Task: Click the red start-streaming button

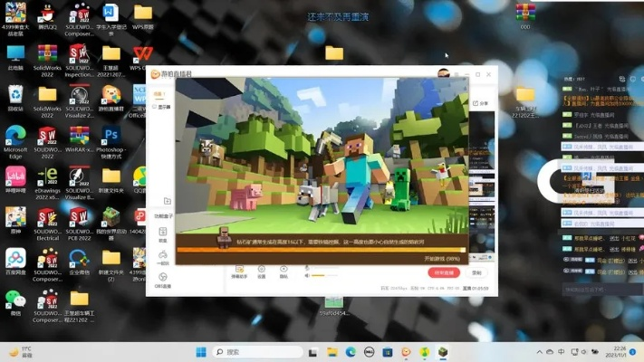Action: click(443, 272)
